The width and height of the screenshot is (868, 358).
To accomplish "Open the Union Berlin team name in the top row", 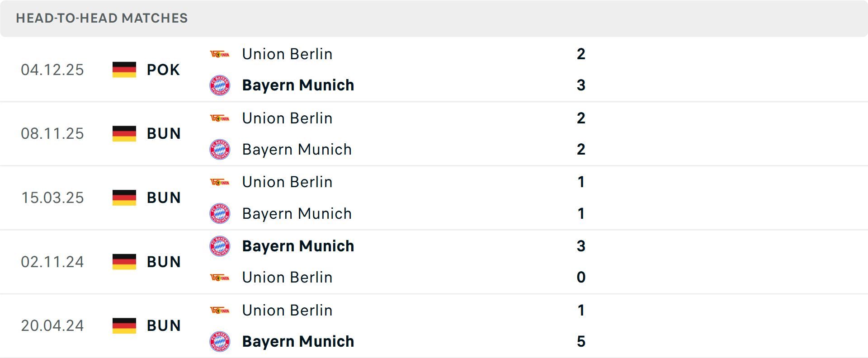I will tap(287, 54).
